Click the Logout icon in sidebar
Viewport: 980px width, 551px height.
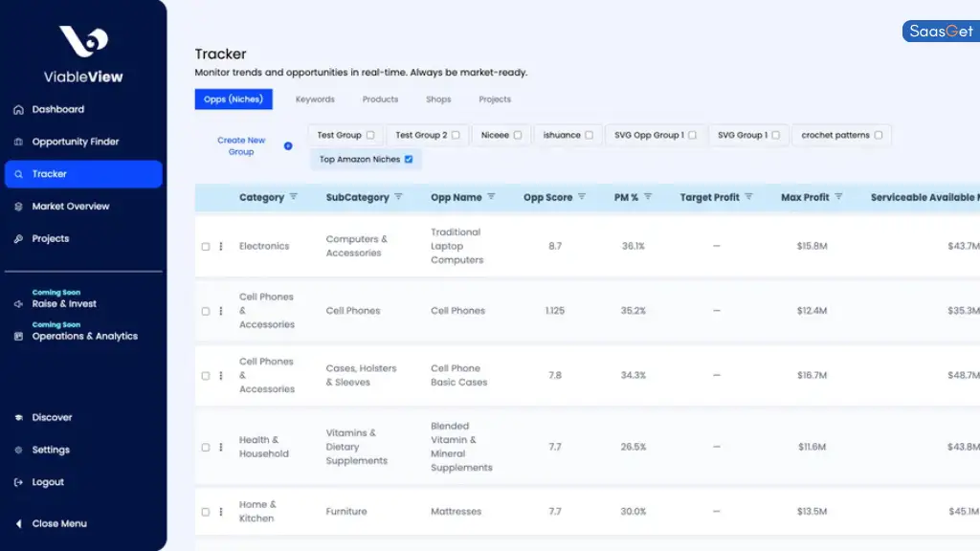tap(18, 483)
